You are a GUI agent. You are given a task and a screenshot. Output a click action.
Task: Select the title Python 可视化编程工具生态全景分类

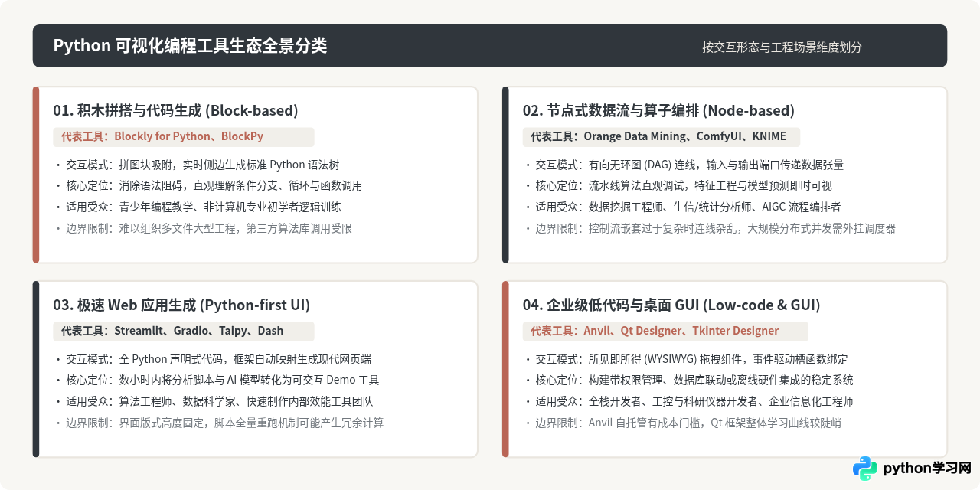190,45
